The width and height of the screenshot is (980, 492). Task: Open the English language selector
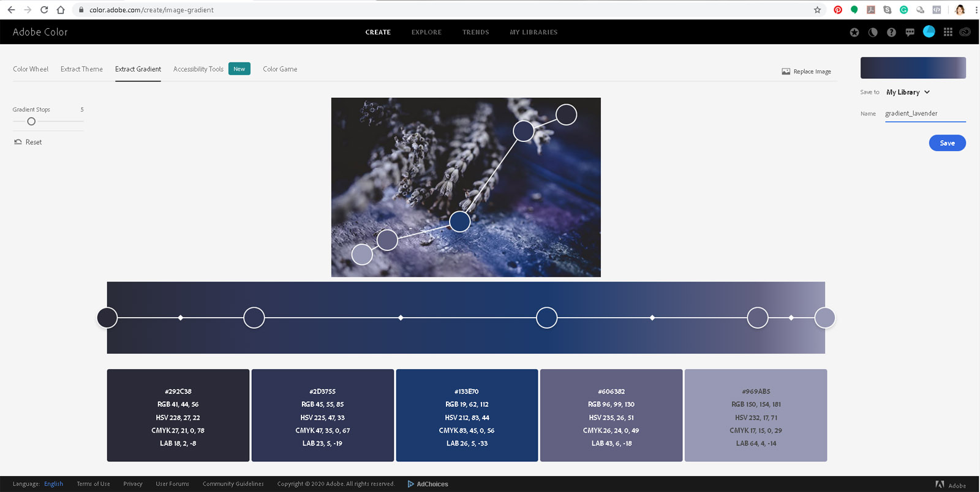[53, 484]
